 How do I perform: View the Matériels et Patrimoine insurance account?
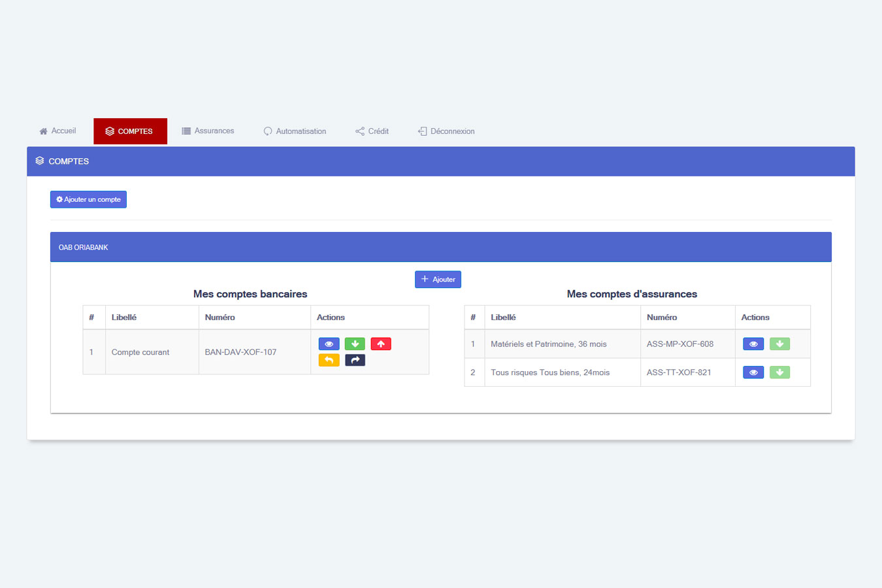(753, 344)
